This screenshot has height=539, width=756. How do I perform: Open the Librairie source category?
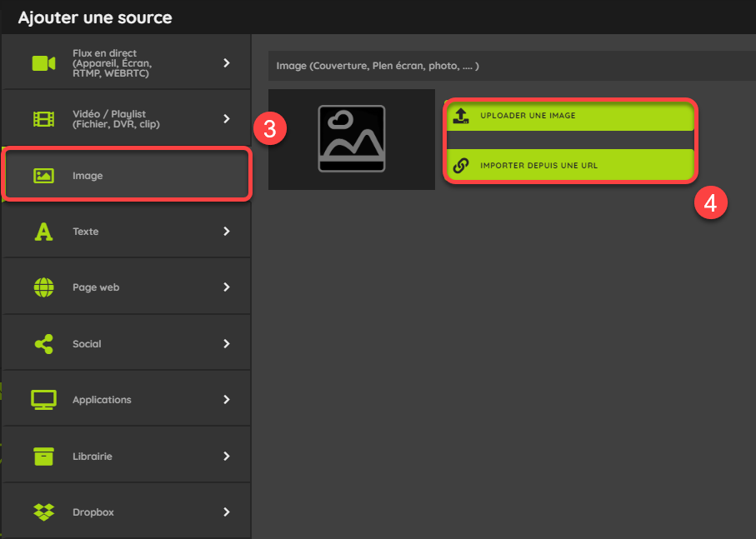[x=127, y=456]
